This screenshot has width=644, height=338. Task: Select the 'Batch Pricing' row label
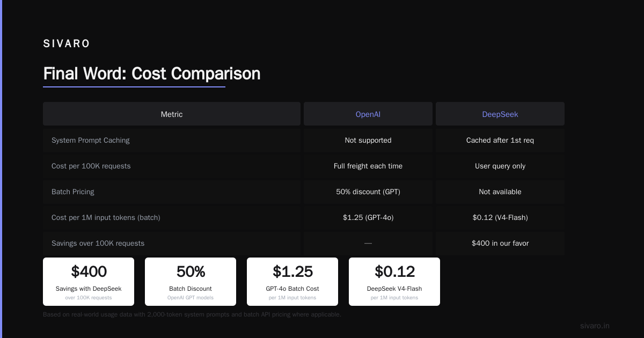coord(73,192)
